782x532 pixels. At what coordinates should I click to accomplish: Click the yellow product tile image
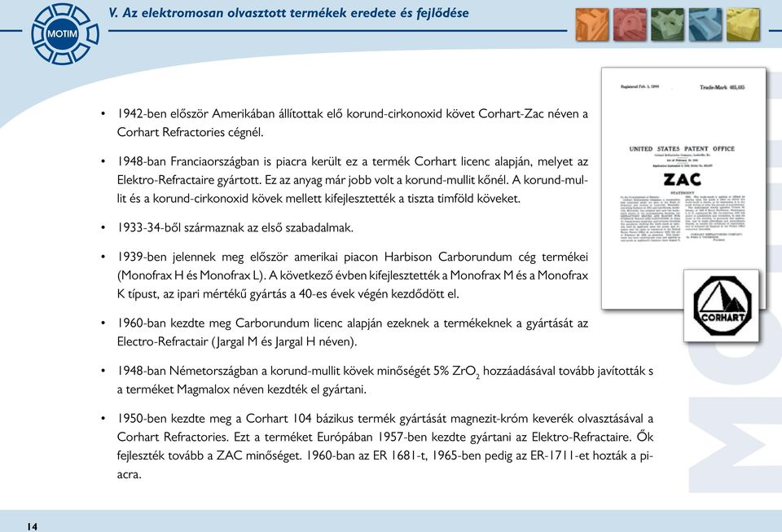pos(743,24)
